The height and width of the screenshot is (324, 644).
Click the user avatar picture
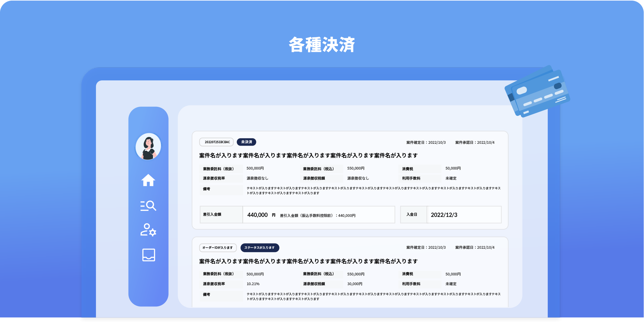[x=148, y=146]
